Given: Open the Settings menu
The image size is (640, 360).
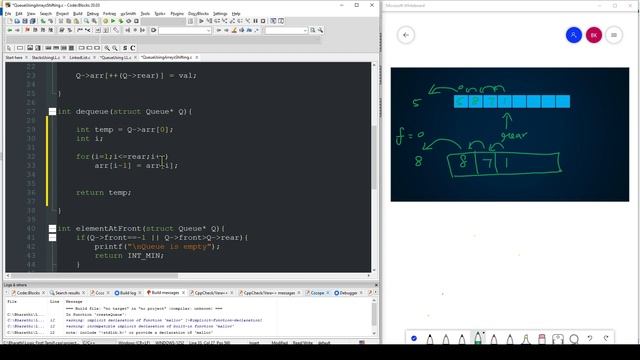Looking at the screenshot, I should tap(220, 13).
